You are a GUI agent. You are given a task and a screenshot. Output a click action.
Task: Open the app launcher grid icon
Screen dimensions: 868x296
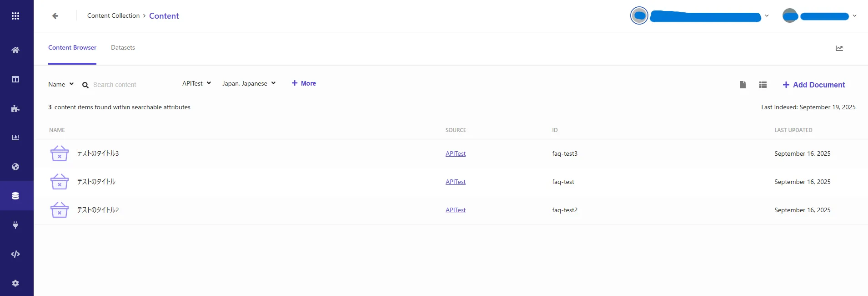(15, 16)
